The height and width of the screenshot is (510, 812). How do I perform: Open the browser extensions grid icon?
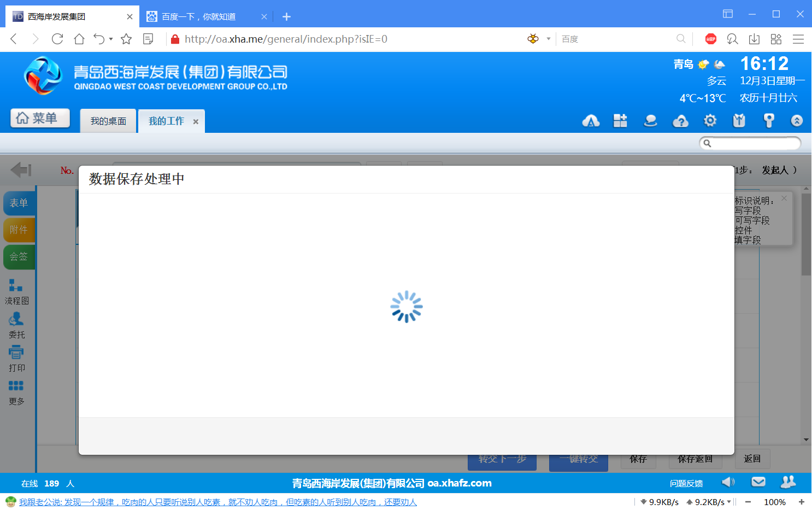(x=776, y=39)
